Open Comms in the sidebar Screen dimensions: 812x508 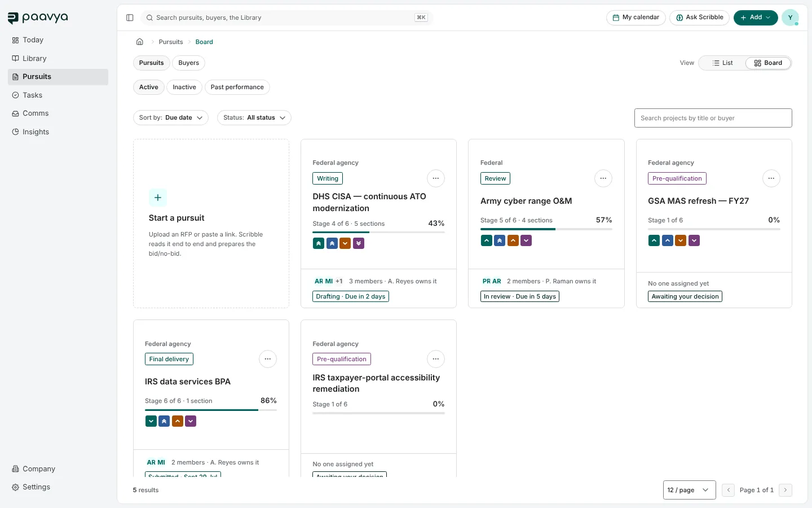[58, 113]
